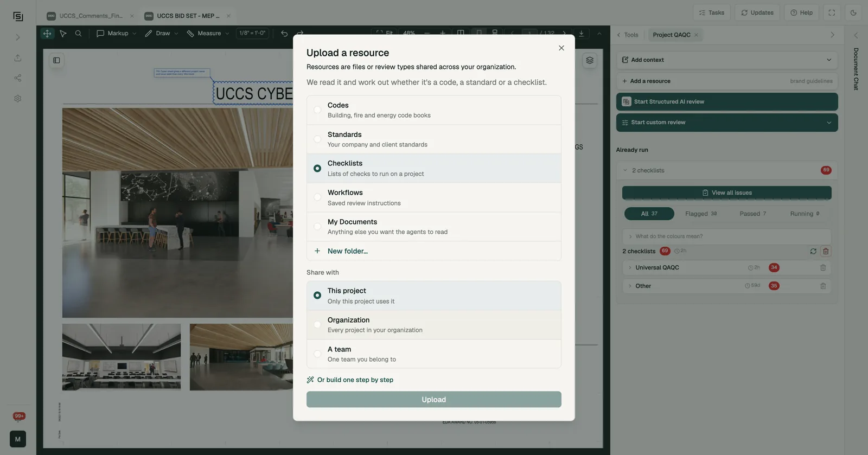
Task: Select the Codes resource type
Action: [434, 110]
